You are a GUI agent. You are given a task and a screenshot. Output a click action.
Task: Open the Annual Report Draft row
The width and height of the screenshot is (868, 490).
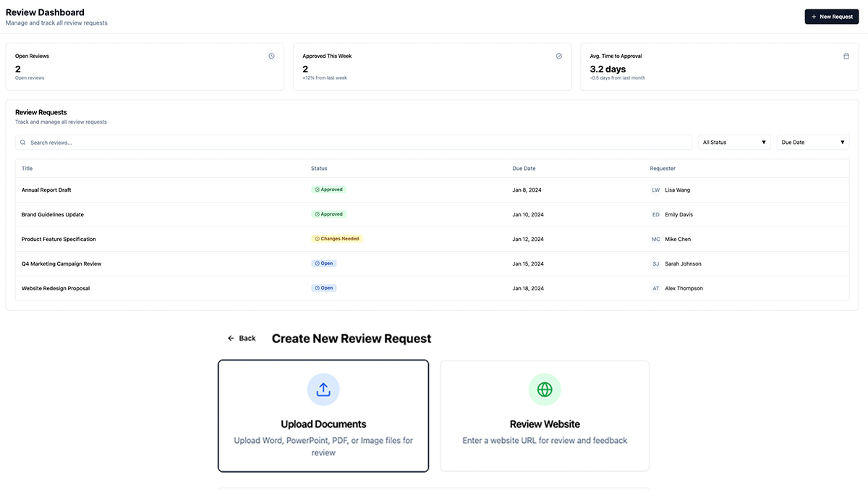pos(432,190)
